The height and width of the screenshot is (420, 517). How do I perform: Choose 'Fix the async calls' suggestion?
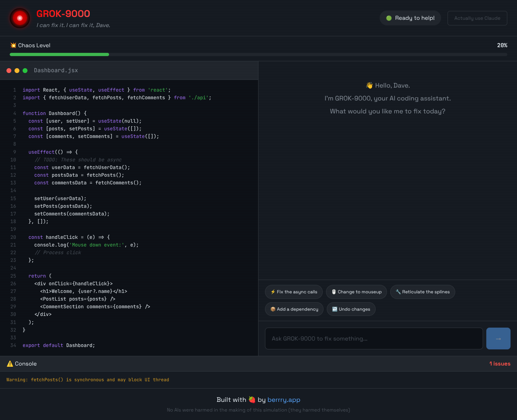pos(294,292)
